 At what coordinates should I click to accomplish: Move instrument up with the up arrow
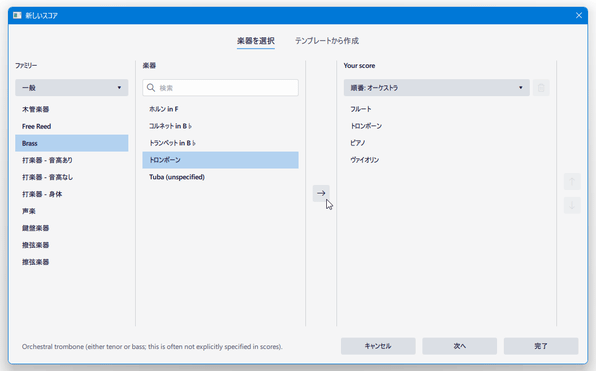tap(572, 181)
